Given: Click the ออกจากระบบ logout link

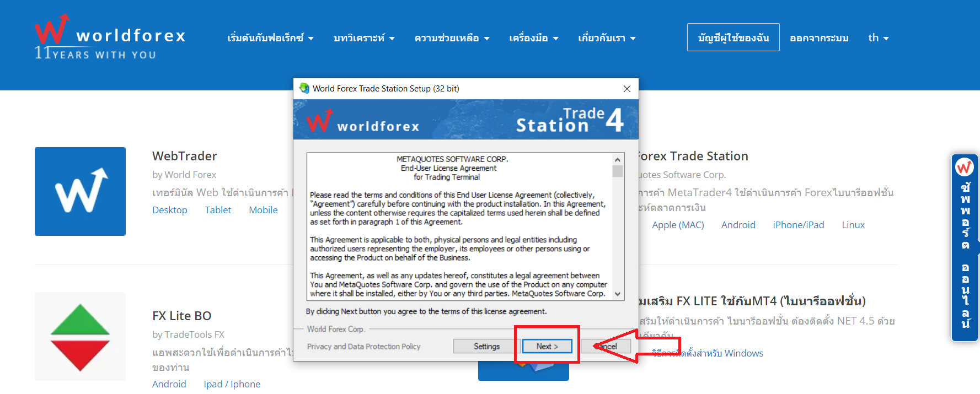Looking at the screenshot, I should click(819, 38).
